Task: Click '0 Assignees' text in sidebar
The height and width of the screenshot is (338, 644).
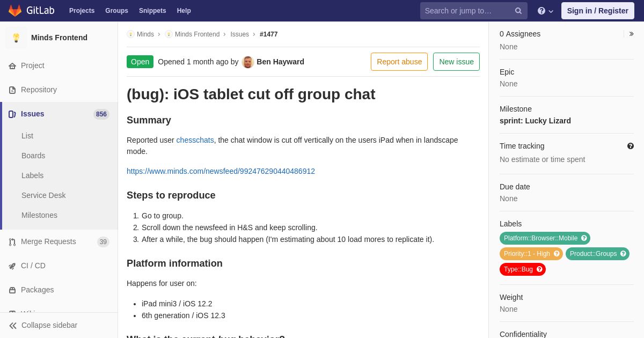Action: [520, 34]
